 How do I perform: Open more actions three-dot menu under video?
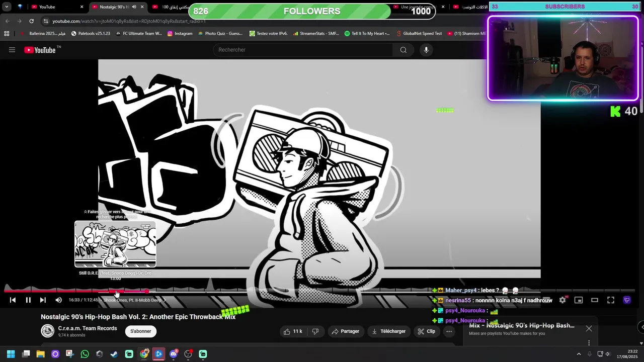[449, 331]
